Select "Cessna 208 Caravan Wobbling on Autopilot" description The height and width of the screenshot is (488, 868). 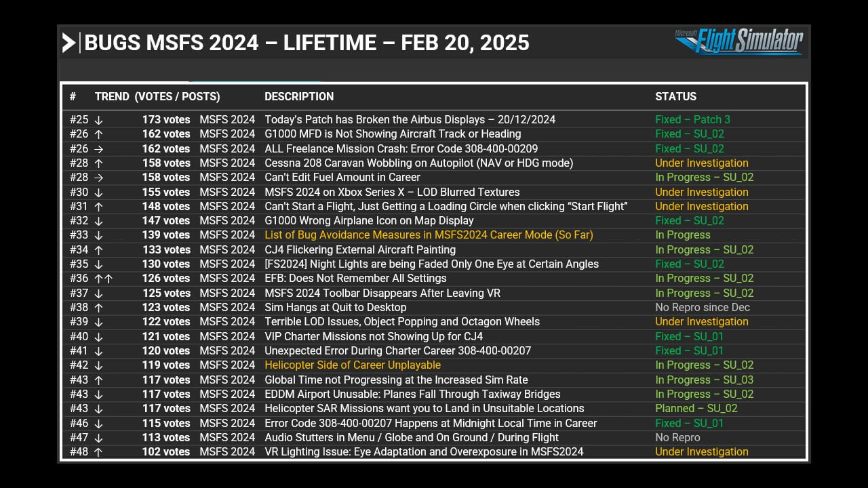[419, 163]
